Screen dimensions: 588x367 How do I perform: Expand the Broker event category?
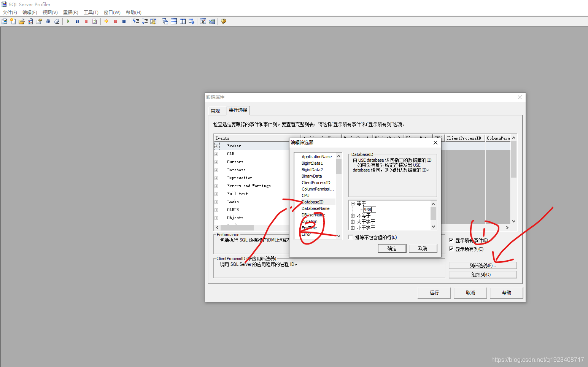point(216,146)
